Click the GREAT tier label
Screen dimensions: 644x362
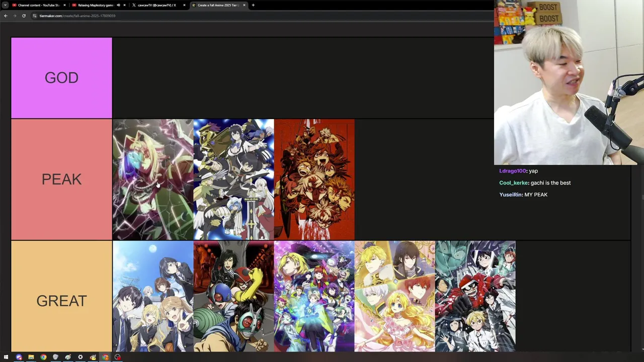pyautogui.click(x=61, y=301)
